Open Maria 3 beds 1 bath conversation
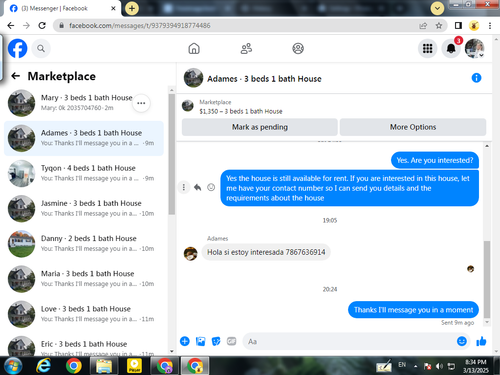The height and width of the screenshot is (375, 500). point(83,279)
